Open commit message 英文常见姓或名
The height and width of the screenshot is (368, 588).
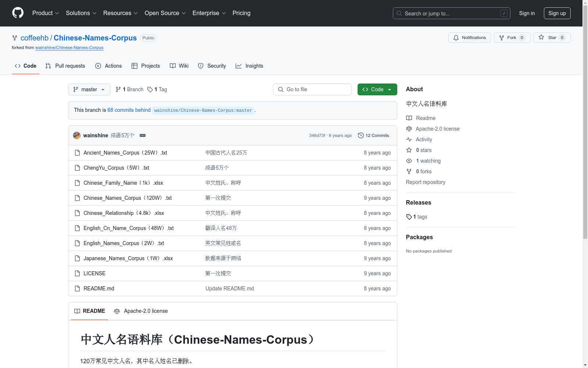223,243
